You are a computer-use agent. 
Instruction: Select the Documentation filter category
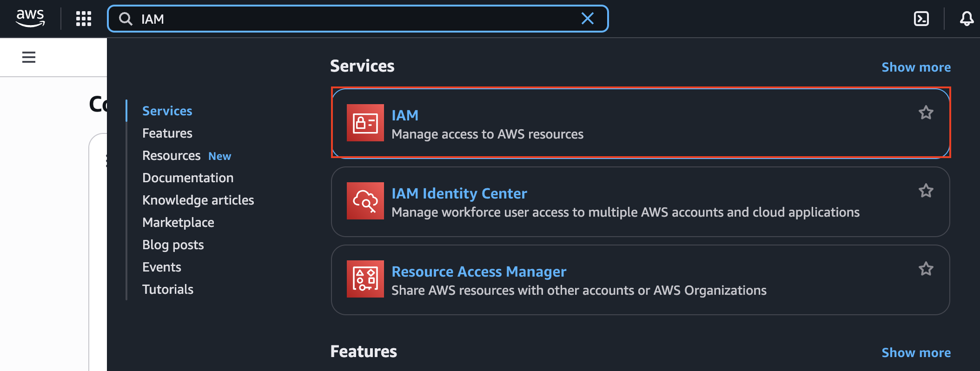[x=188, y=178]
